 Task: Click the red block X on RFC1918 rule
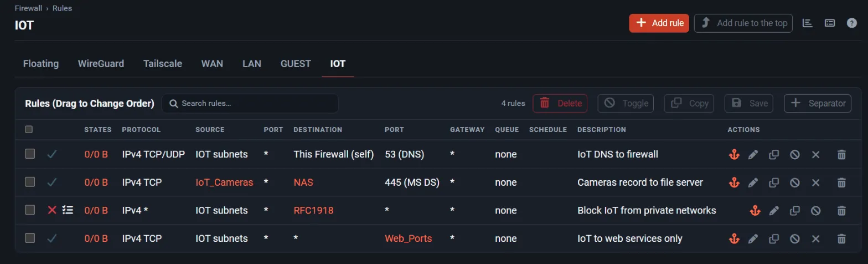point(52,210)
